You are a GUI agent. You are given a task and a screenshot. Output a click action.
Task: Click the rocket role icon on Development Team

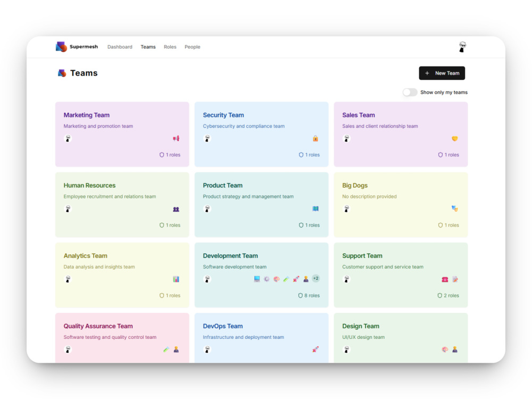[296, 279]
